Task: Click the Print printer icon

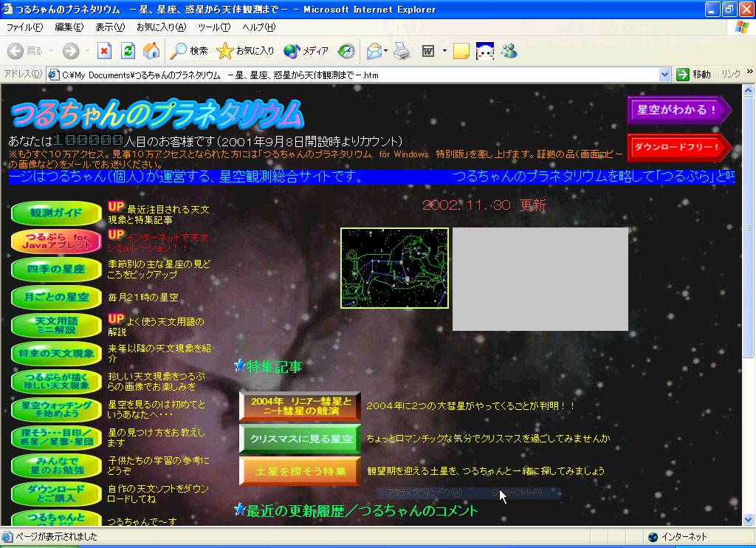Action: pos(401,51)
